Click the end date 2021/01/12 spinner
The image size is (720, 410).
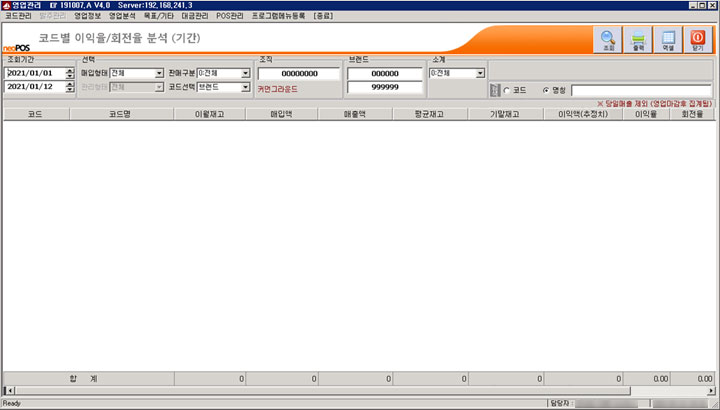click(70, 86)
